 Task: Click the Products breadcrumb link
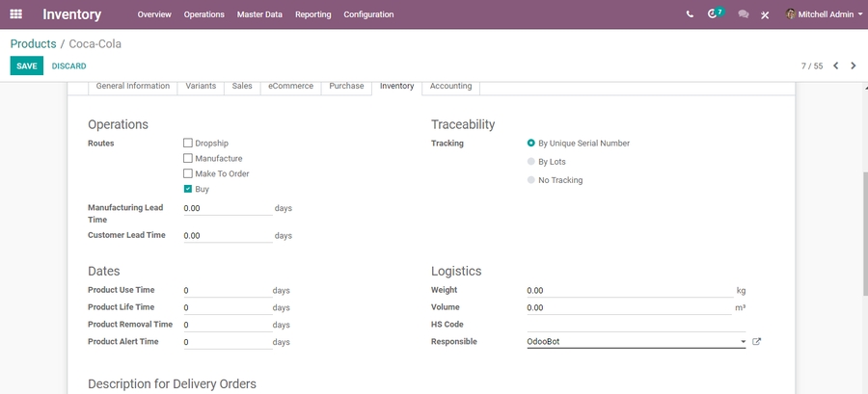(33, 44)
